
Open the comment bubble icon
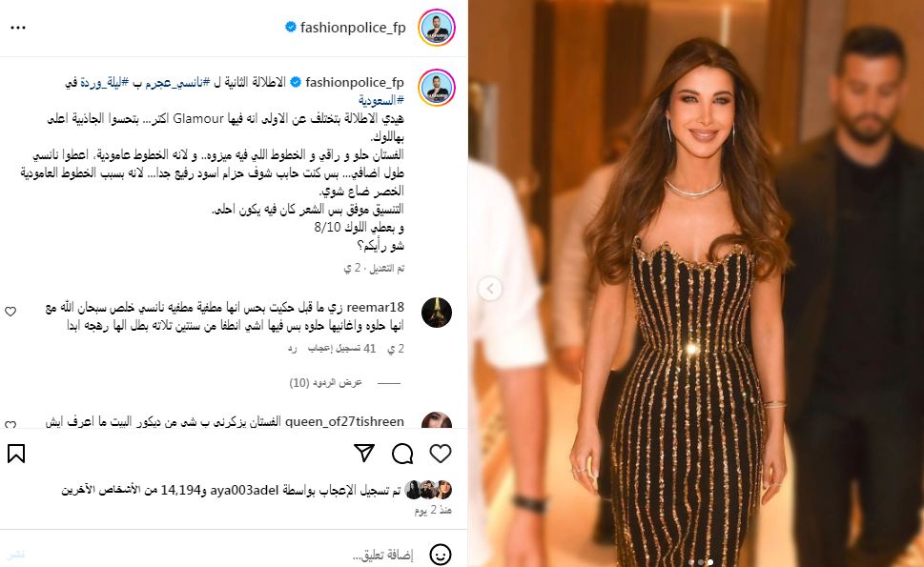pos(402,454)
